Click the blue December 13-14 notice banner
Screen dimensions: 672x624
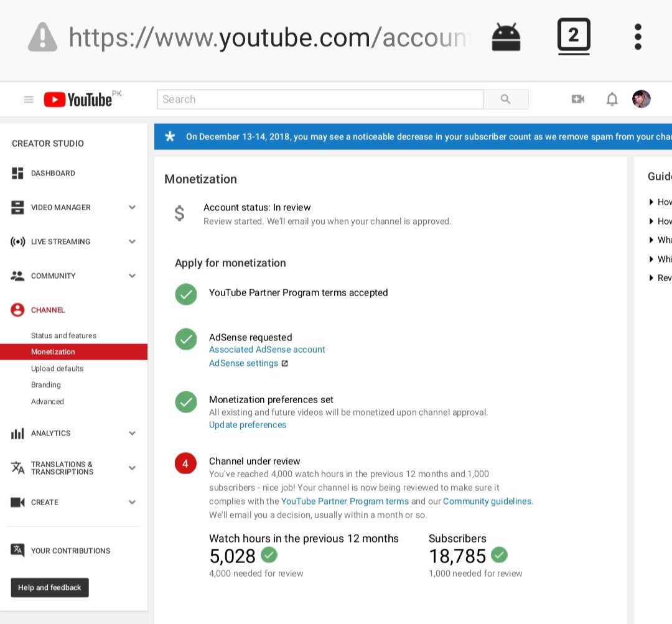click(413, 137)
